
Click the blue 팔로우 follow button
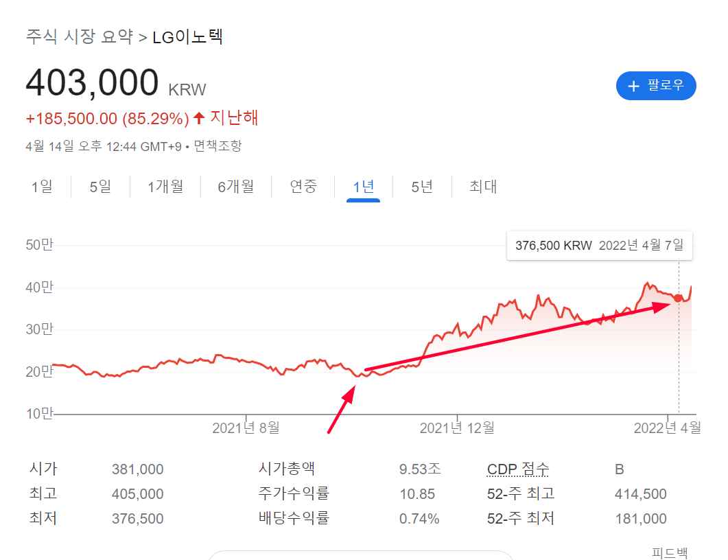[655, 86]
